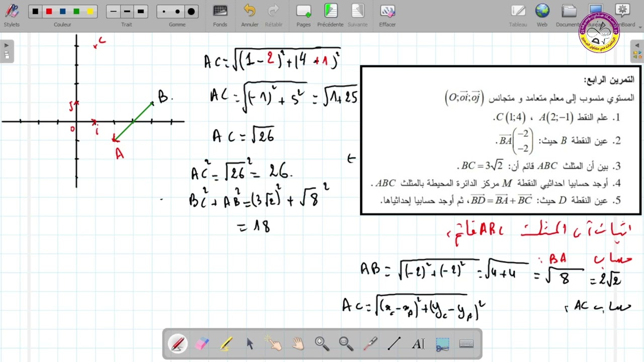Select the pointing-finger Interact tool
This screenshot has height=362, width=644.
tap(274, 344)
